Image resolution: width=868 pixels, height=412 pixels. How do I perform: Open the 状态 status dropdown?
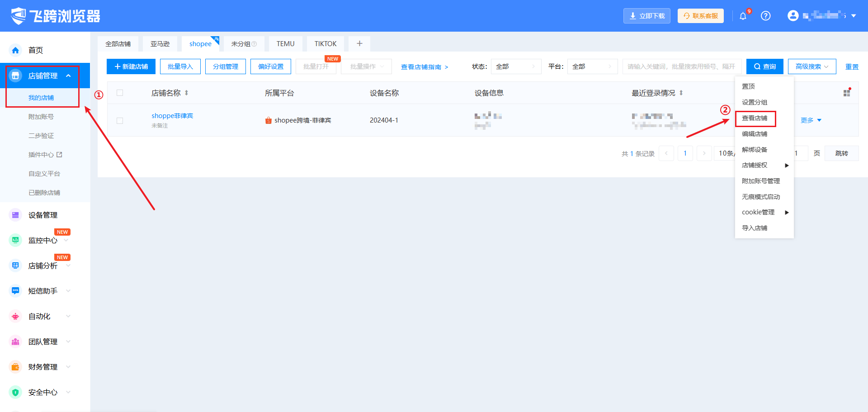coord(516,66)
